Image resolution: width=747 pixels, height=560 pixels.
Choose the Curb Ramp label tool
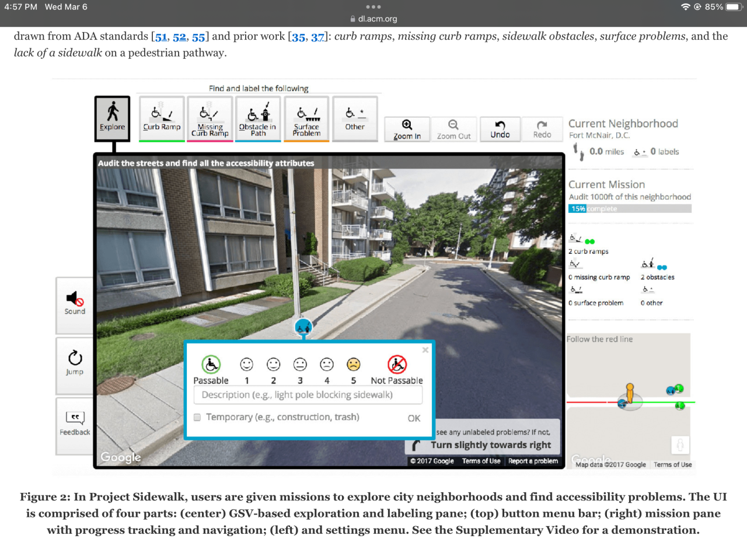[162, 118]
